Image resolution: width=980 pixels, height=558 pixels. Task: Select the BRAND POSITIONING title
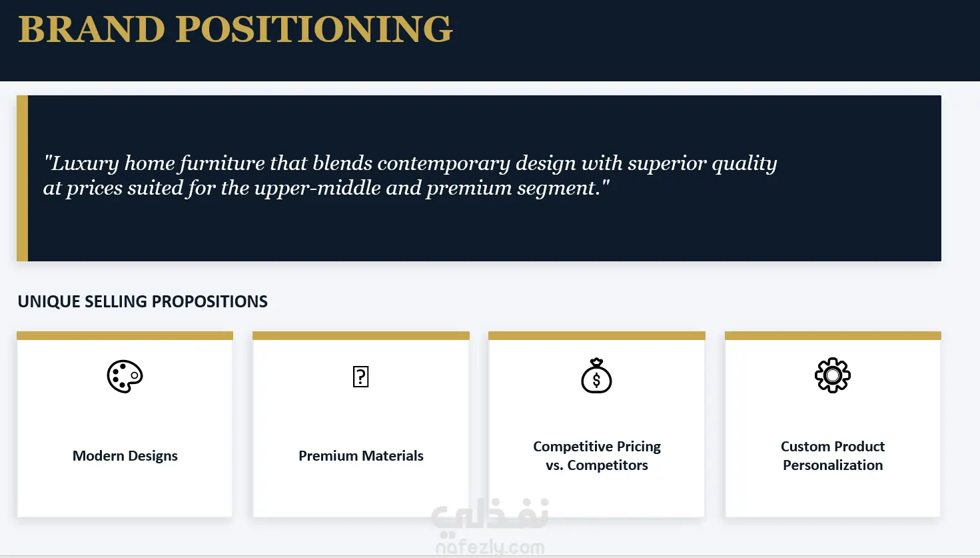pos(235,29)
